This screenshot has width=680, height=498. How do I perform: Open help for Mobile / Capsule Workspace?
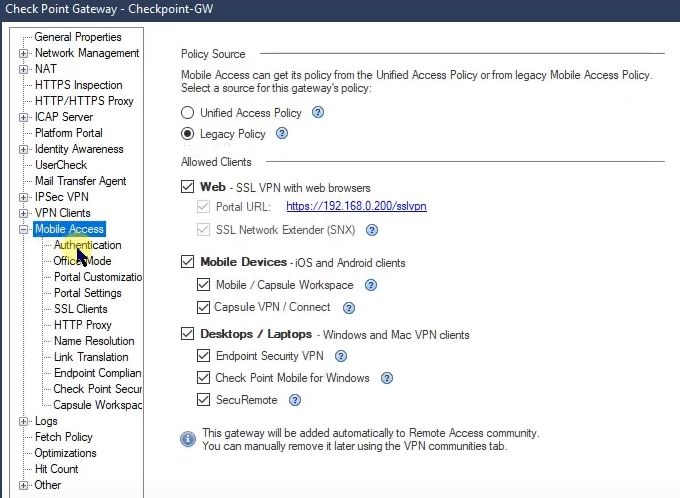pos(371,285)
